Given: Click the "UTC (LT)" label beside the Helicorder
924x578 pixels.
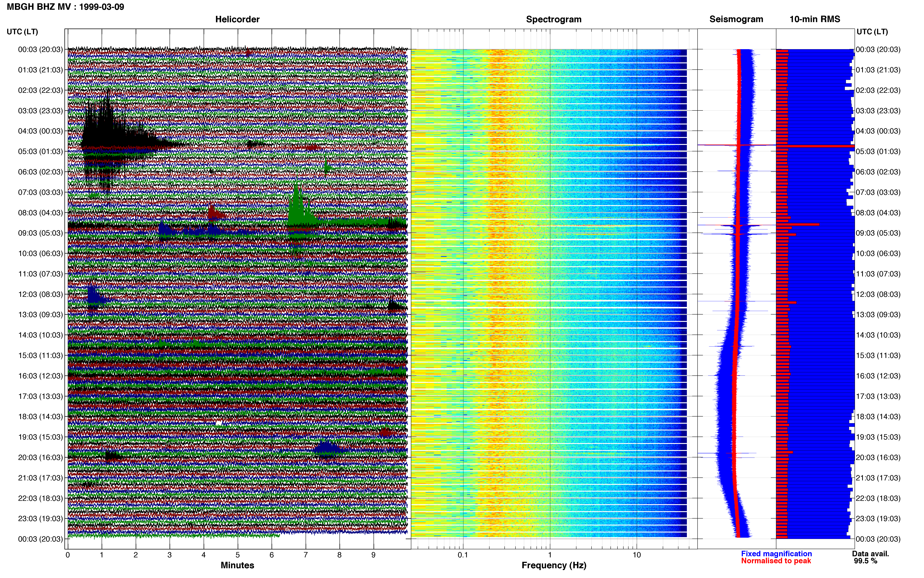Looking at the screenshot, I should pyautogui.click(x=22, y=32).
